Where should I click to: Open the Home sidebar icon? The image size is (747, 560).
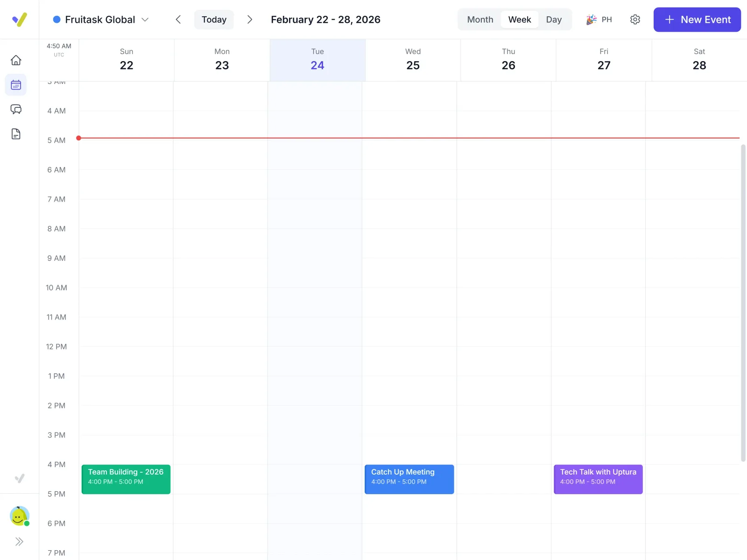pos(16,60)
